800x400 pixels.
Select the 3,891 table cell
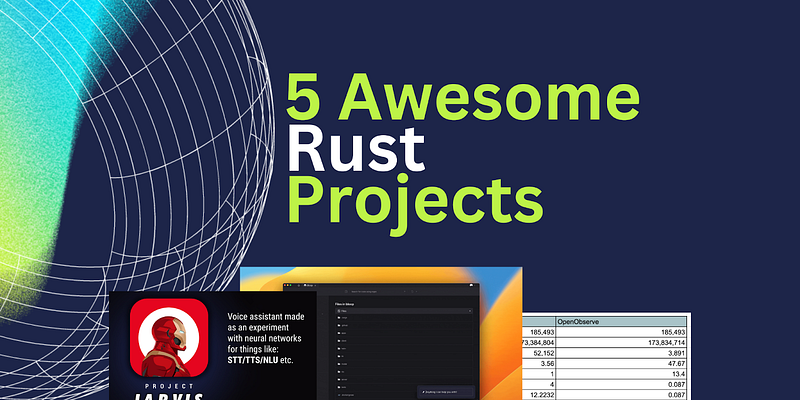coord(621,353)
